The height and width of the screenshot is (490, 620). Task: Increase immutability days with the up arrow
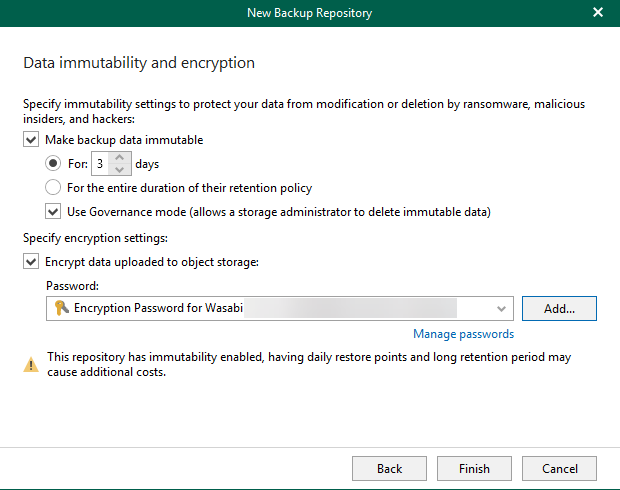(120, 158)
